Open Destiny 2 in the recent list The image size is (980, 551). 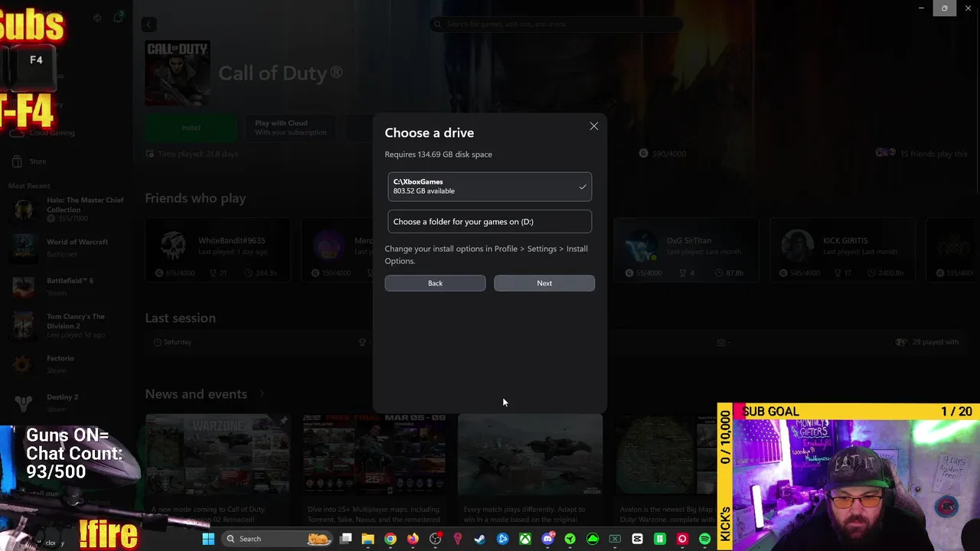click(x=67, y=402)
